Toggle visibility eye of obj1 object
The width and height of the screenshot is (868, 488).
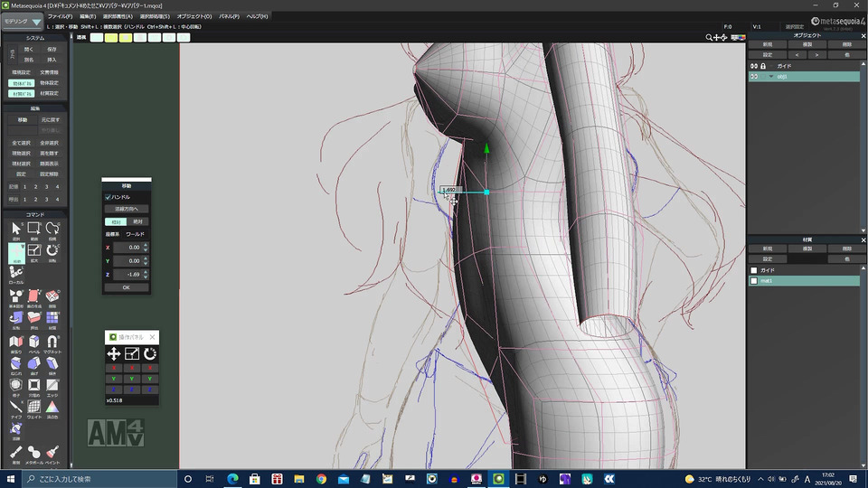[x=754, y=77]
